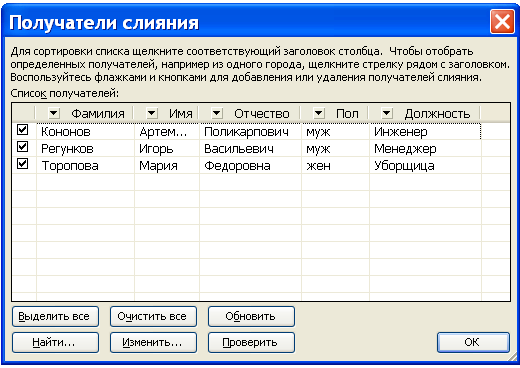
Task: Select the Игорь name cell
Action: click(167, 148)
